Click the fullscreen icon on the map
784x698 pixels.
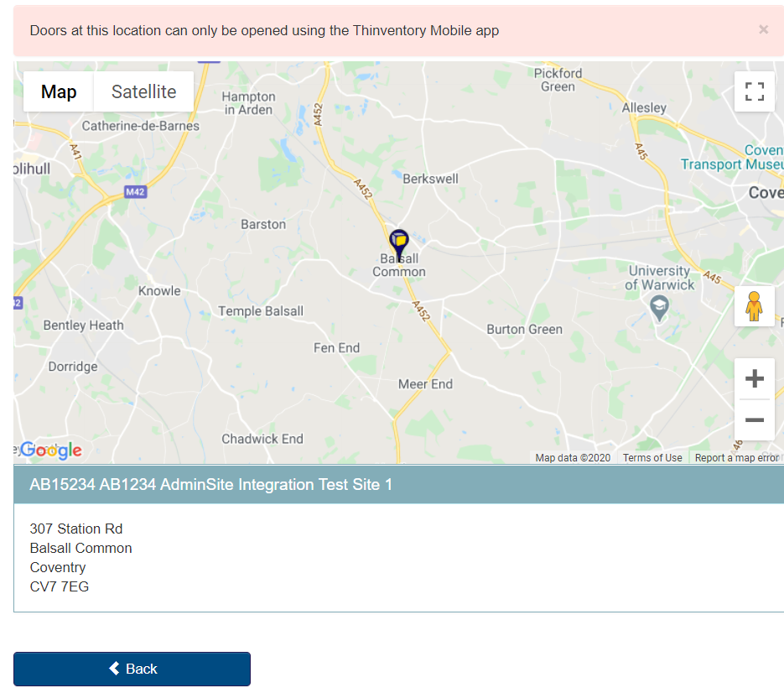754,91
